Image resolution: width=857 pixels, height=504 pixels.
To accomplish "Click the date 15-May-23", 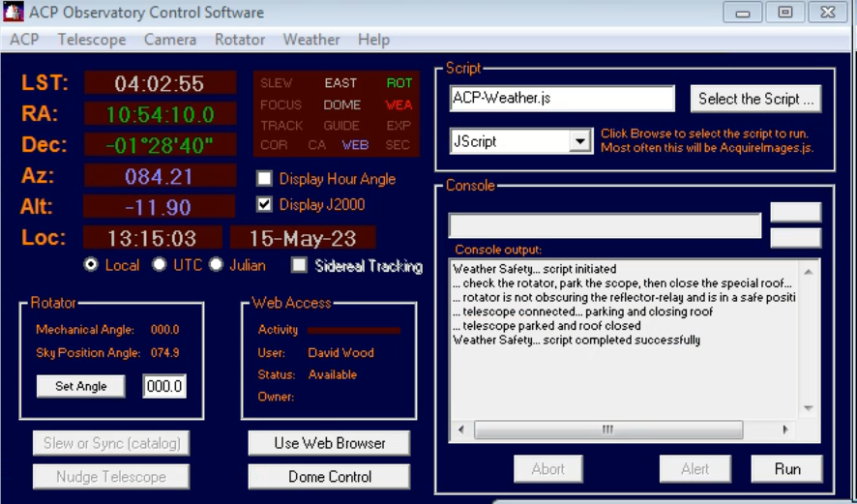I will (303, 238).
